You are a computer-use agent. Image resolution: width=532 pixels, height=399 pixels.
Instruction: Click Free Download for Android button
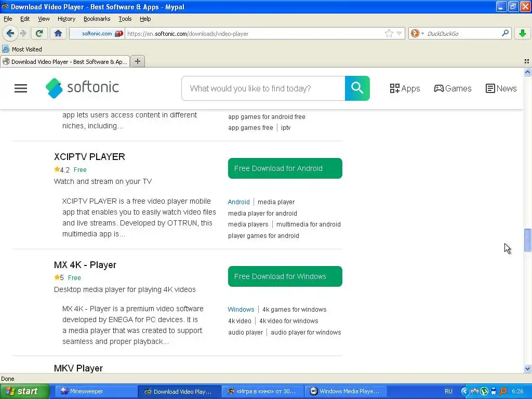(x=285, y=168)
